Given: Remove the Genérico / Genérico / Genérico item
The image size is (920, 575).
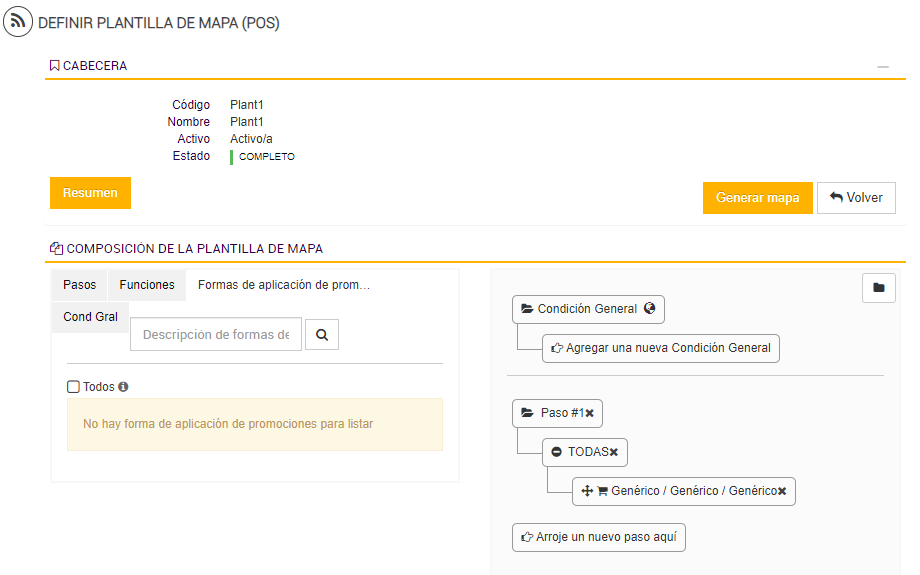Looking at the screenshot, I should coord(782,491).
